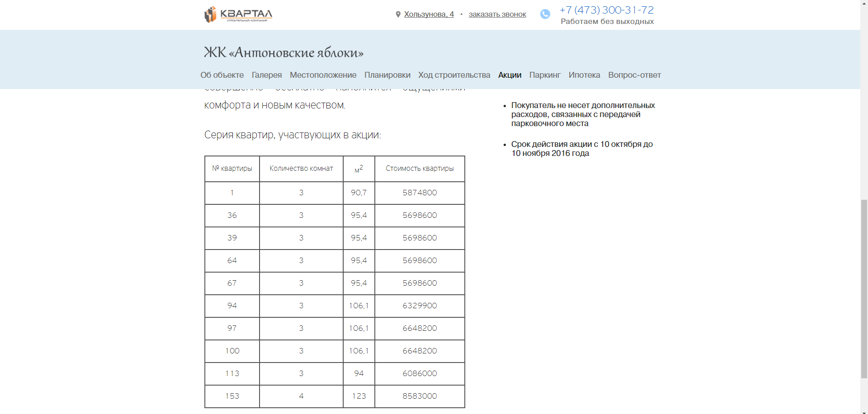
Task: Click the 106,1 area in apartment 97 row
Action: (359, 329)
